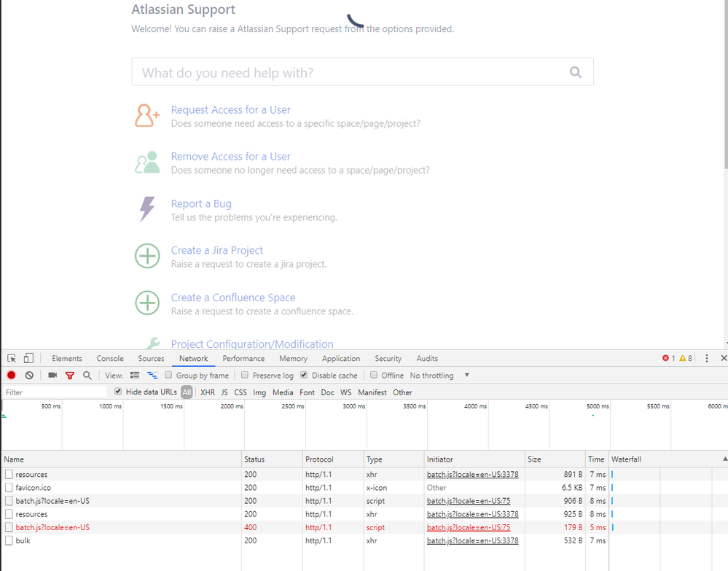Open the Audits tab
This screenshot has width=728, height=571.
[x=427, y=358]
